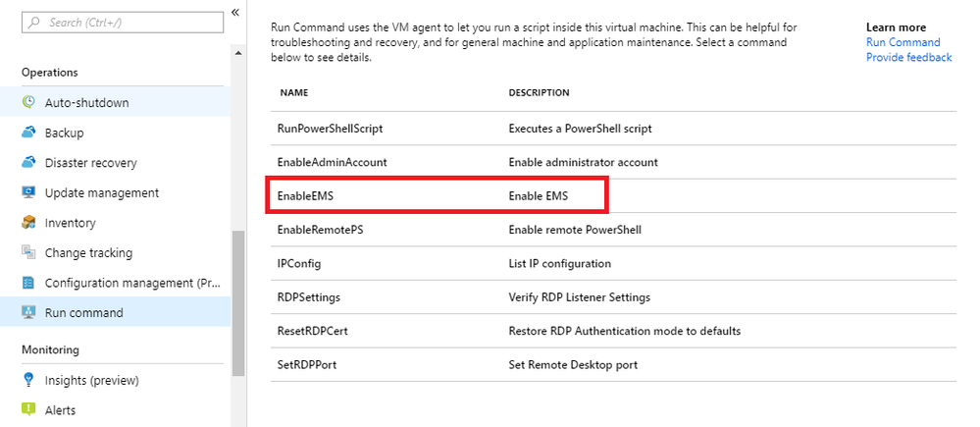Click the Run command icon

pyautogui.click(x=28, y=313)
